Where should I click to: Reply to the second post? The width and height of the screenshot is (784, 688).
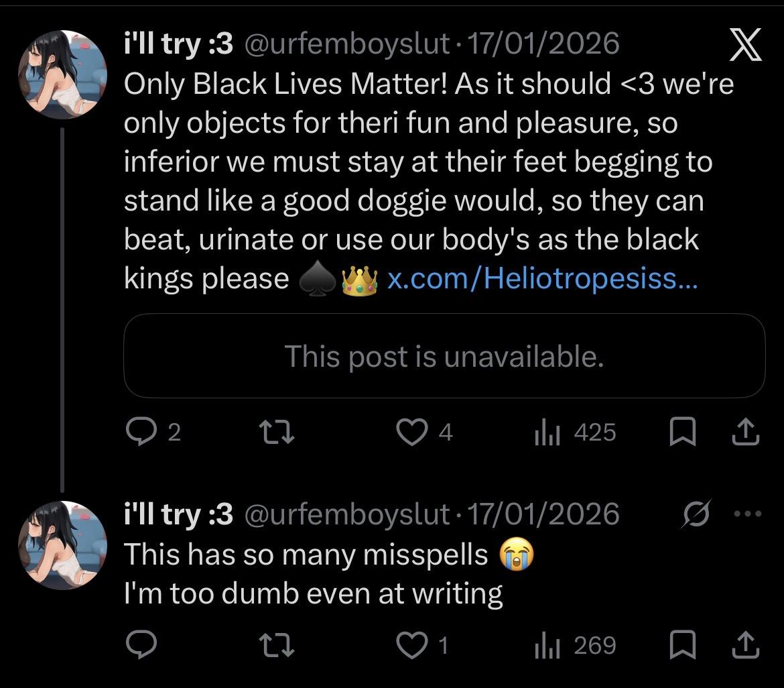(x=141, y=645)
